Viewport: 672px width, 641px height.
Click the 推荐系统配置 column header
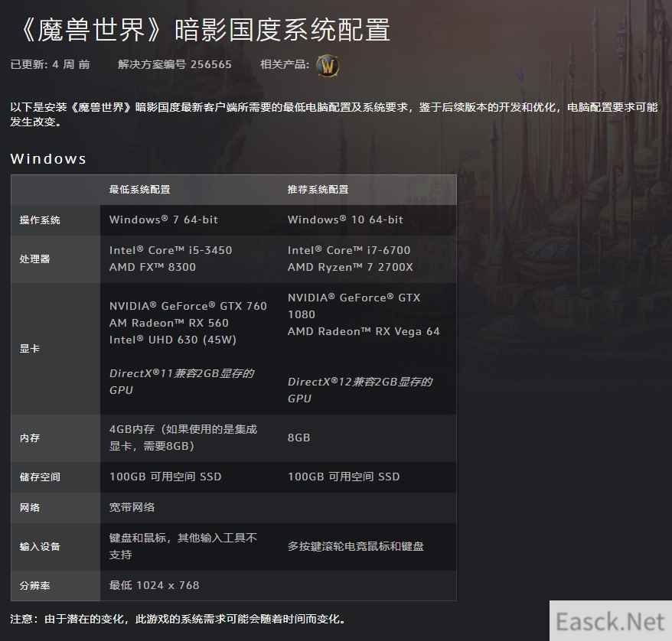318,189
